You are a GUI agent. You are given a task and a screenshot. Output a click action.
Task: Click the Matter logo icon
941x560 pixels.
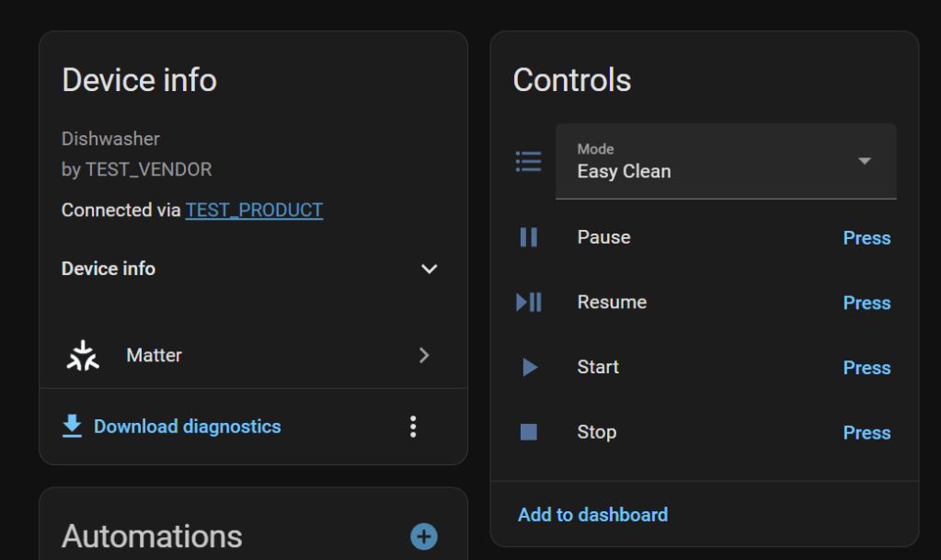coord(83,356)
